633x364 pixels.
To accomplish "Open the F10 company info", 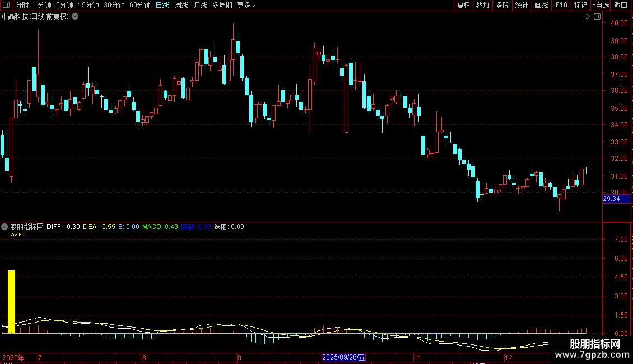I will pos(561,5).
